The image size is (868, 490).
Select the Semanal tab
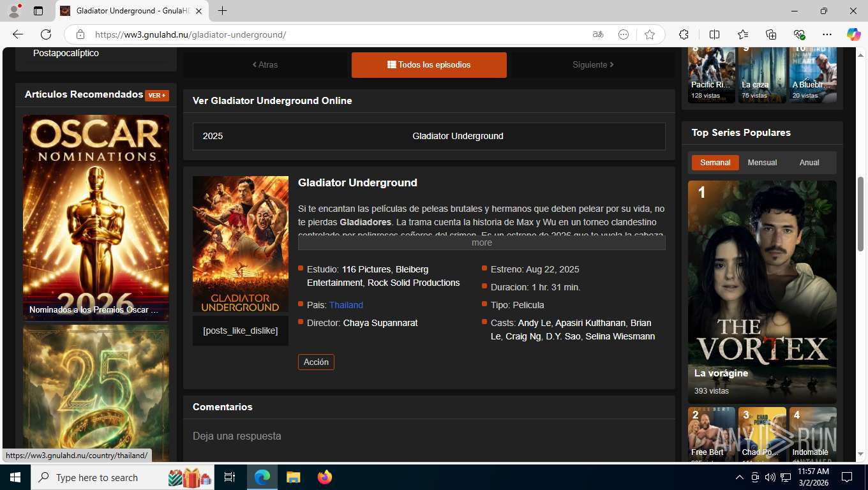[715, 162]
